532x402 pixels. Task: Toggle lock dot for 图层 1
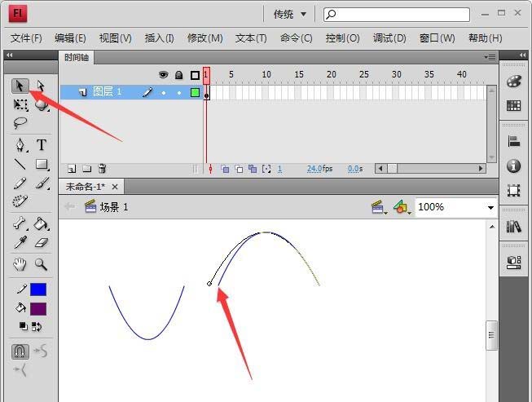(x=179, y=93)
